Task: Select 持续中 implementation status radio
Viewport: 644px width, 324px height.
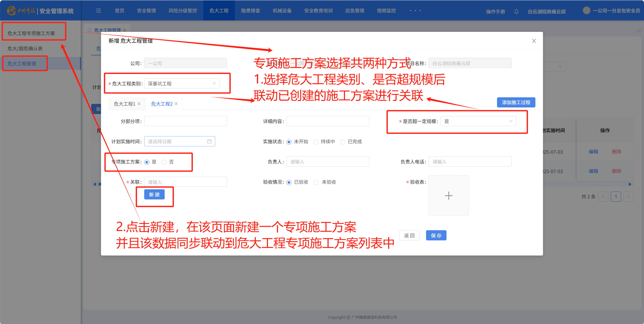Action: [316, 142]
